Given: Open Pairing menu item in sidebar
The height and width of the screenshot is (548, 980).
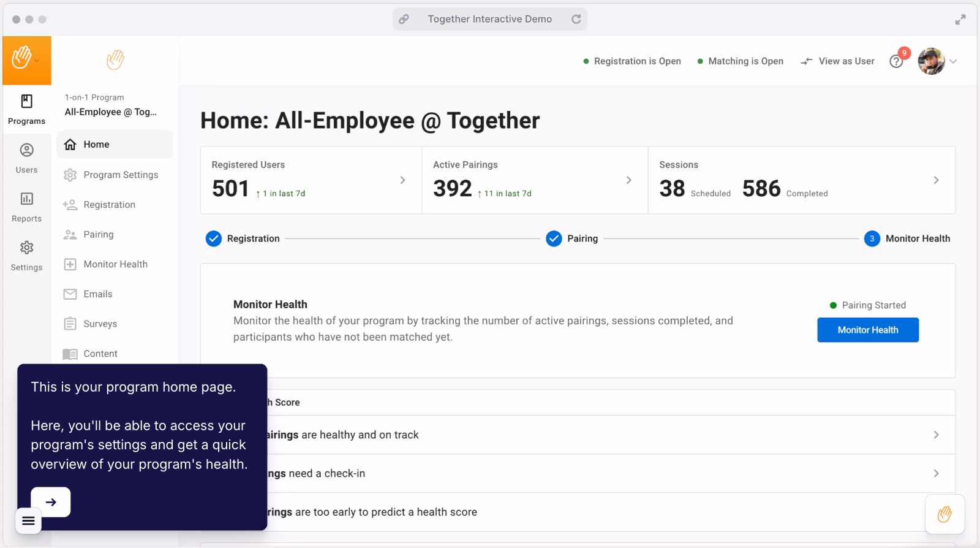Looking at the screenshot, I should coord(115,234).
